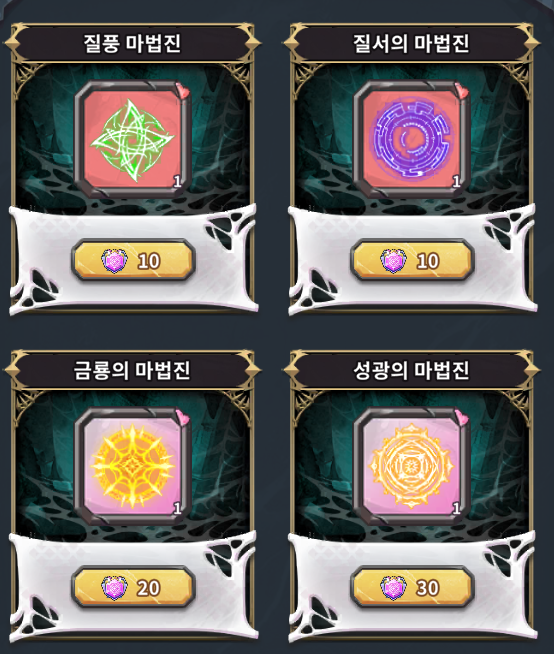Click the gem currency icon on 질풍 price

[x=114, y=261]
